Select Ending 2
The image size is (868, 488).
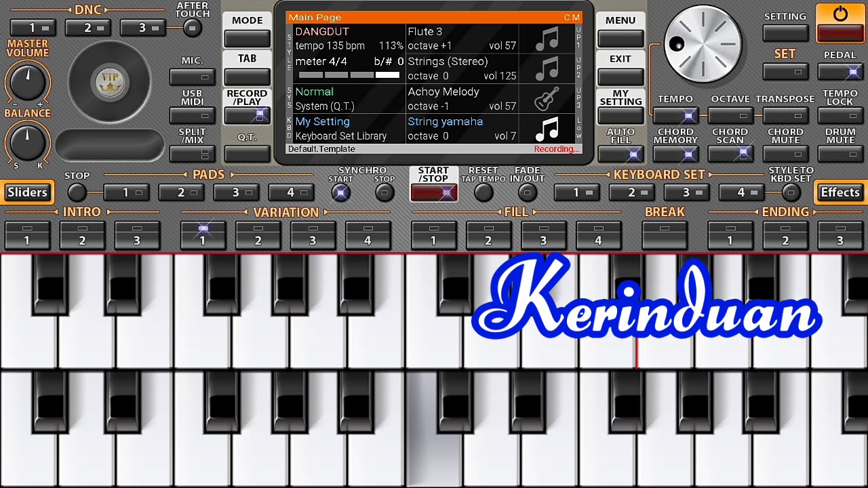point(785,235)
